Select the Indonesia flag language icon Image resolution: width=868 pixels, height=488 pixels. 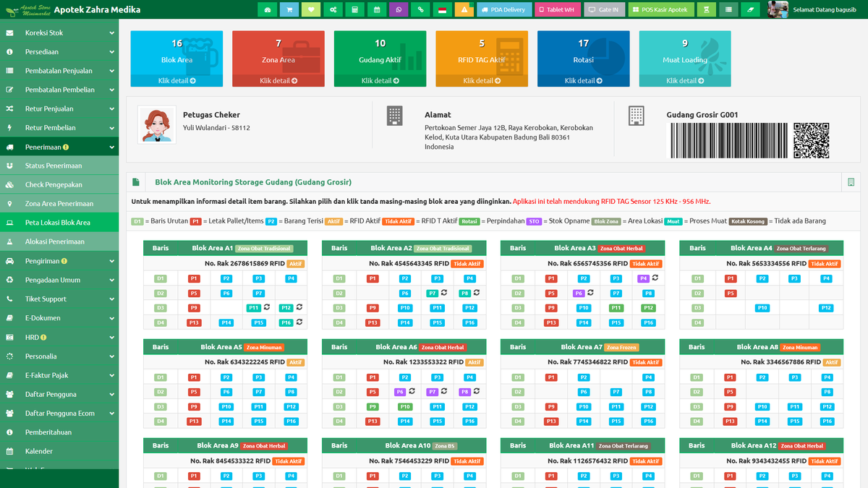coord(442,9)
